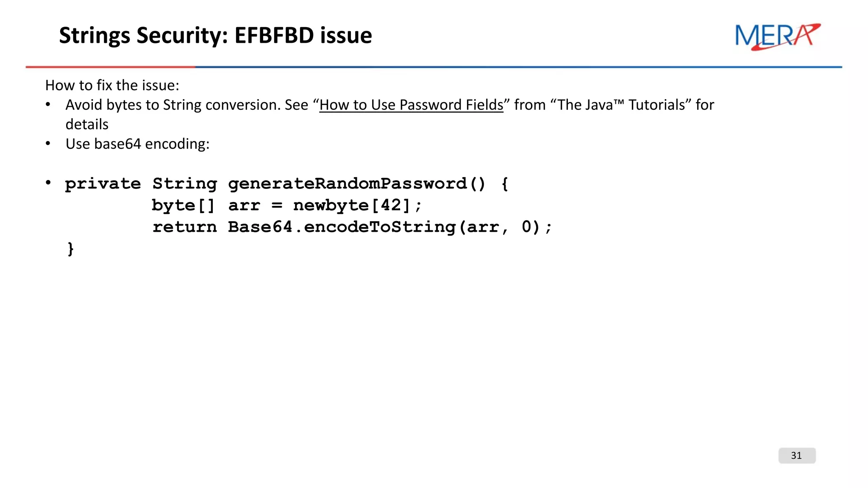868x488 pixels.
Task: Click the 'byte[] arr = newbyte[42];' code line
Action: (287, 205)
